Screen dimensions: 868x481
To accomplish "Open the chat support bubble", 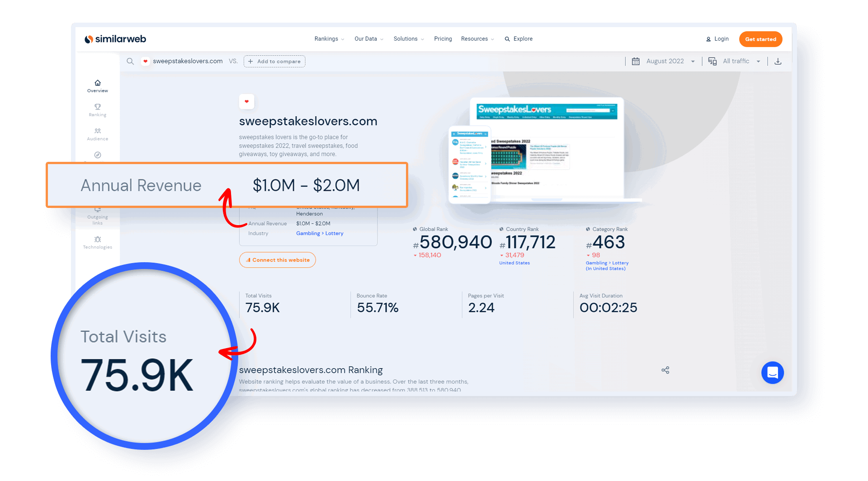I will (772, 373).
